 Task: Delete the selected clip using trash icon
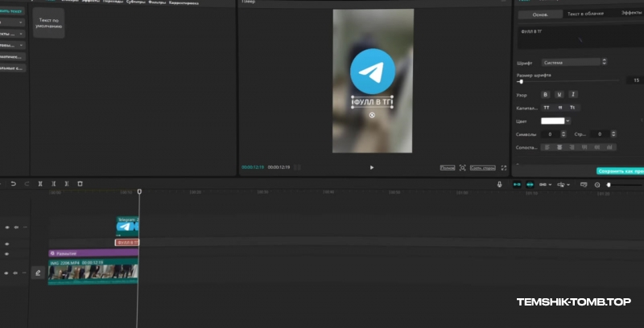tap(80, 184)
